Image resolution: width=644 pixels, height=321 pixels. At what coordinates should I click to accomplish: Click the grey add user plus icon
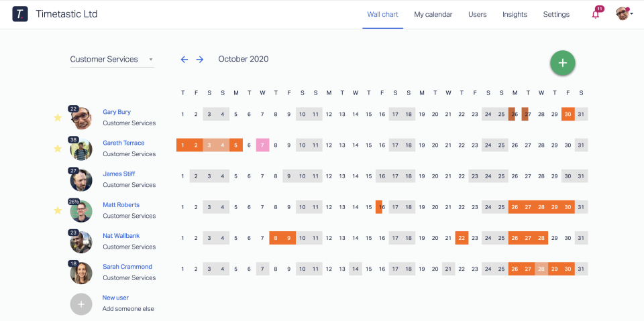click(81, 304)
